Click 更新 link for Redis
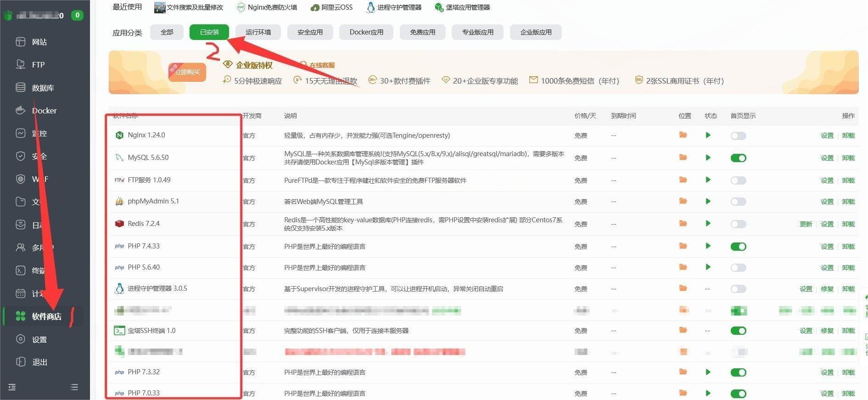868x400 pixels. point(806,224)
